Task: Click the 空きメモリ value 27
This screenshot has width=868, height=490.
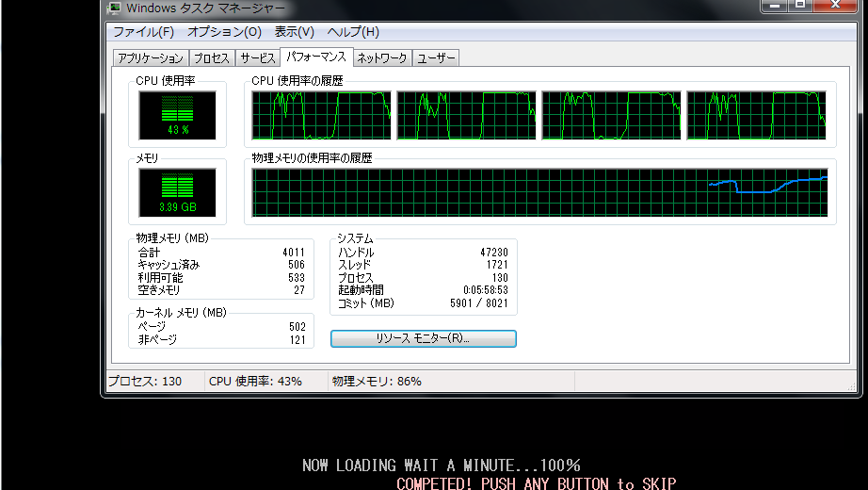Action: tap(299, 290)
